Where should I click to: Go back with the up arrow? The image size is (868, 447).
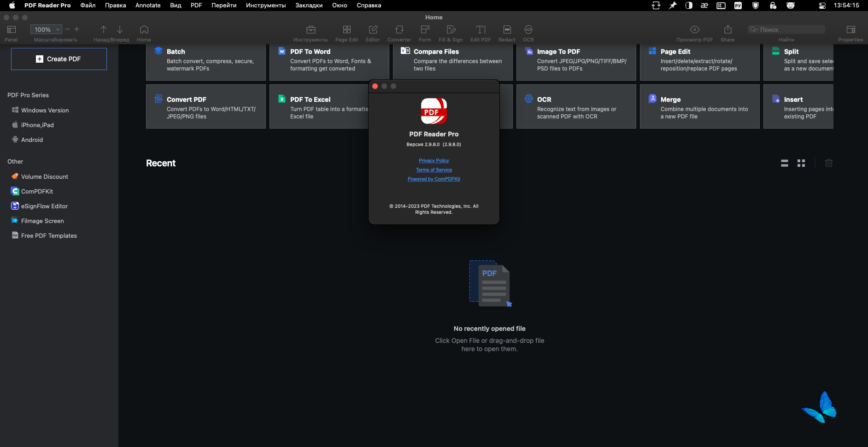click(x=104, y=29)
